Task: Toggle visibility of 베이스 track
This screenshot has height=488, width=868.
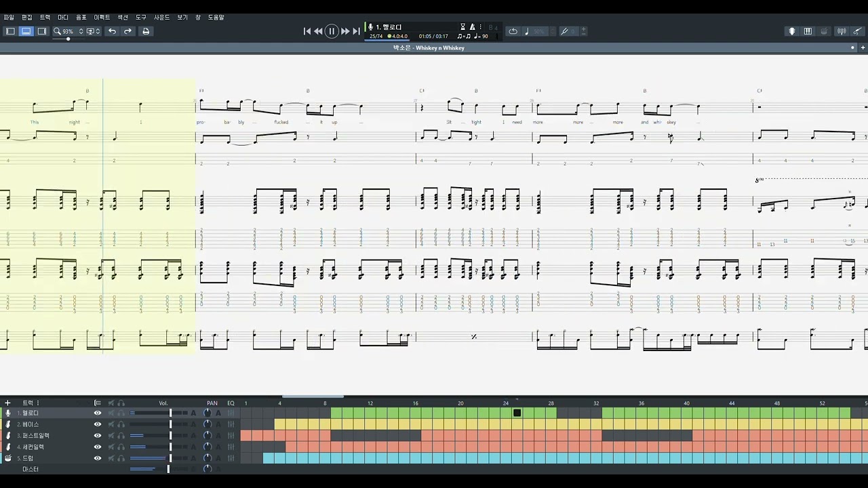Action: coord(98,424)
